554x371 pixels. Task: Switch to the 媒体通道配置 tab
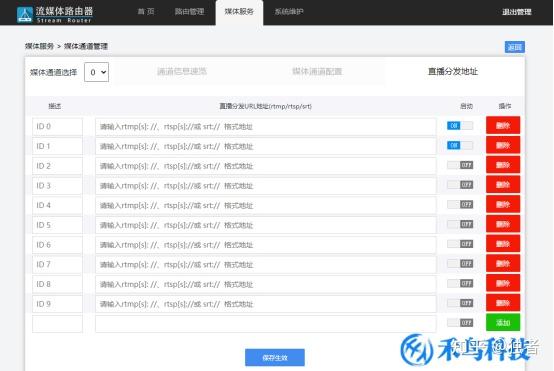point(317,71)
